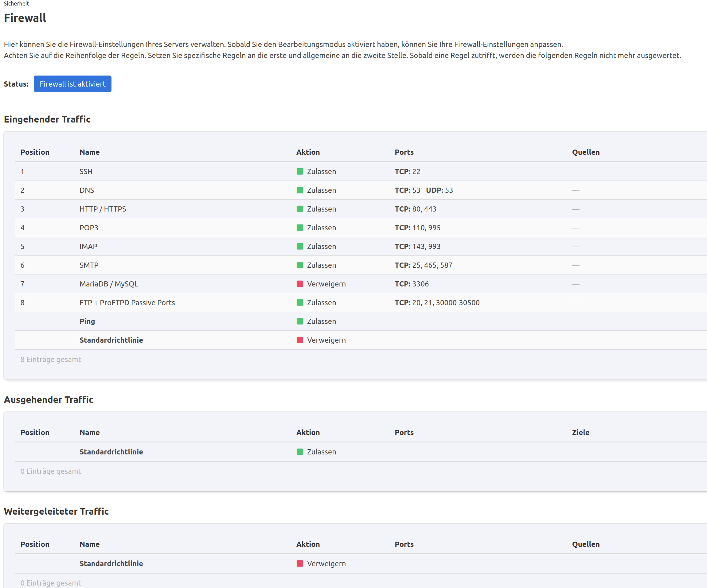Click the Sicherheit breadcrumb label
Screen dimensions: 707x588
coord(16,4)
